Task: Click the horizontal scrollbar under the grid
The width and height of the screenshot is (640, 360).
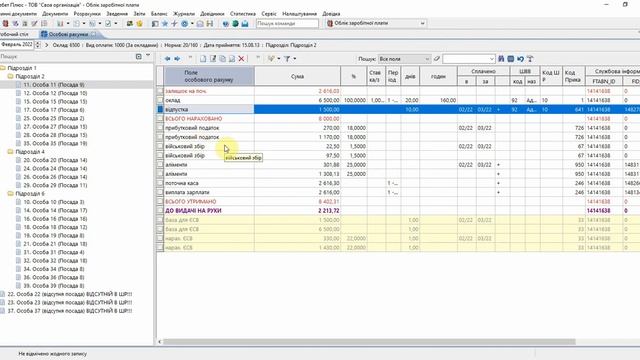Action: [x=369, y=342]
